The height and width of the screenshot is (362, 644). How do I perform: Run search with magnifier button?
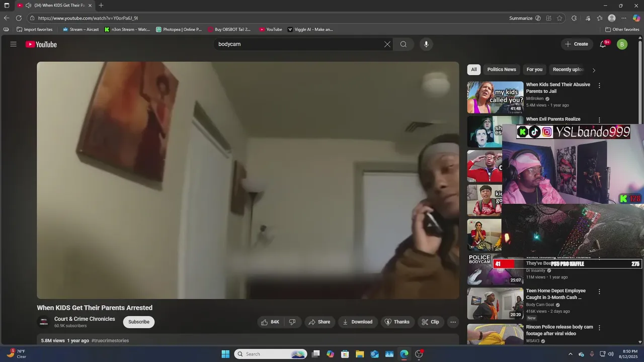coord(404,44)
